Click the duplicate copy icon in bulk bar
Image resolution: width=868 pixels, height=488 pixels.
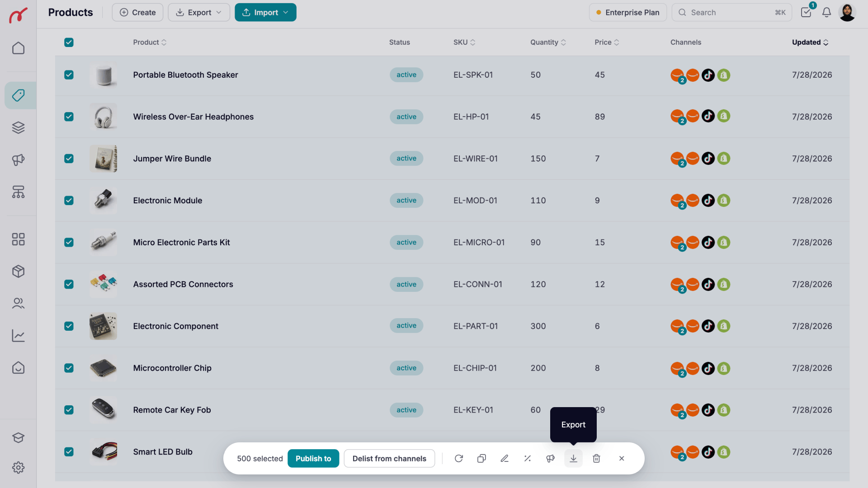(x=481, y=458)
